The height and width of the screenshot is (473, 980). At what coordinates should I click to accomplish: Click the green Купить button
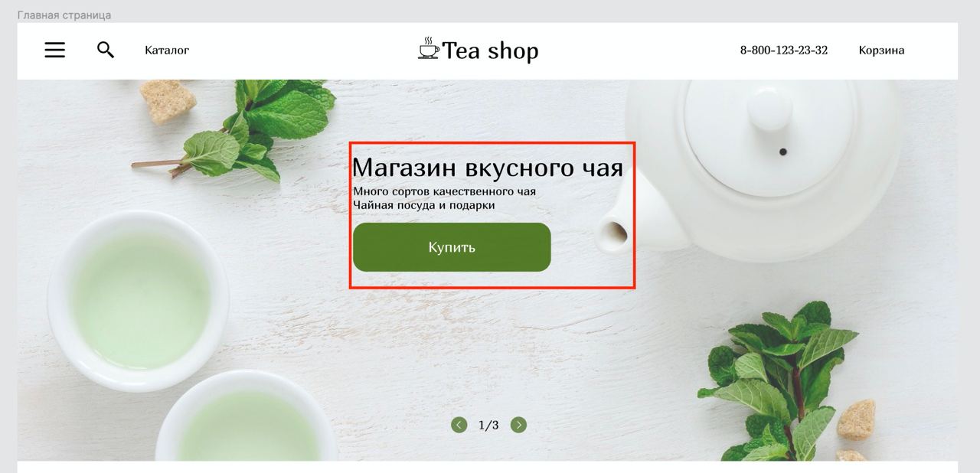[x=452, y=247]
